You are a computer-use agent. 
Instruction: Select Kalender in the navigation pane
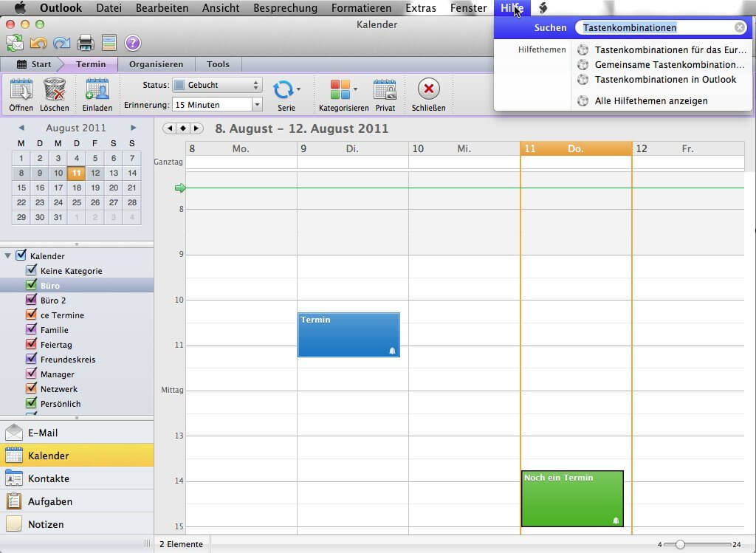77,456
